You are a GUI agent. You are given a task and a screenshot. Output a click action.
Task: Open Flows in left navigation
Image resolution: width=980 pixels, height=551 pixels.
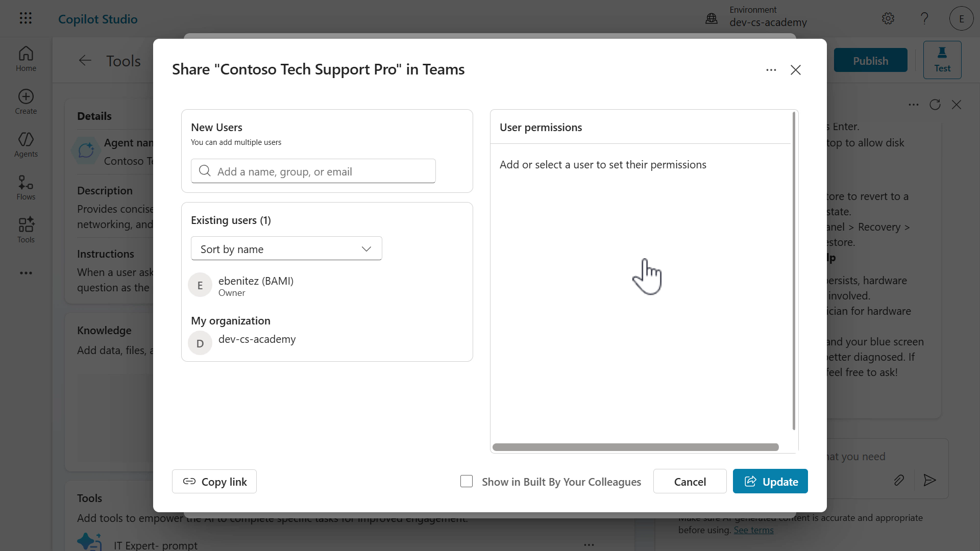26,187
